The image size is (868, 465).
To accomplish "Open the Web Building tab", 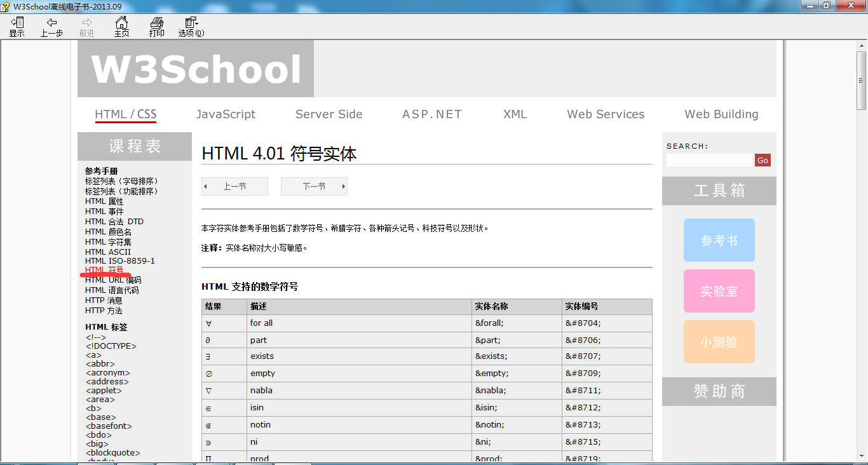I will tap(721, 114).
